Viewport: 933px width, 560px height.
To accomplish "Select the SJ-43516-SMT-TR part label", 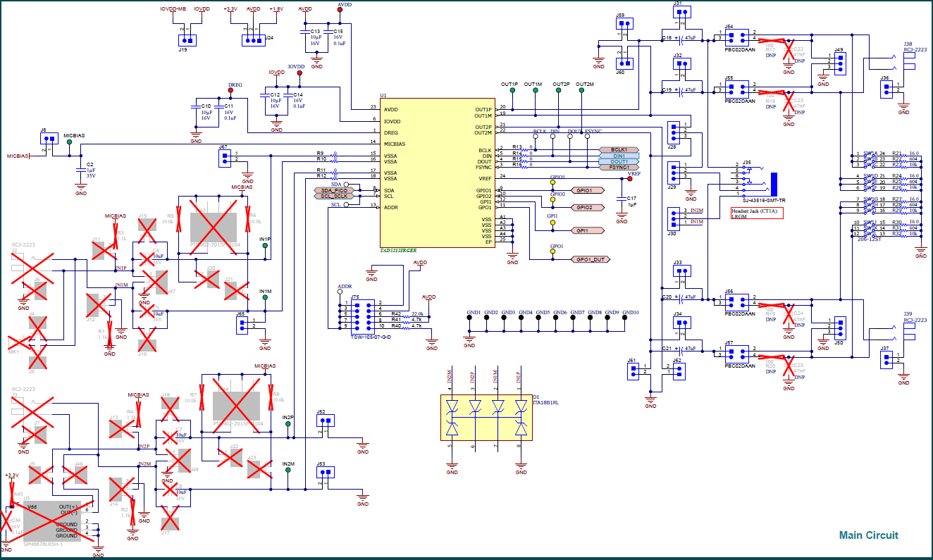I will [x=764, y=201].
